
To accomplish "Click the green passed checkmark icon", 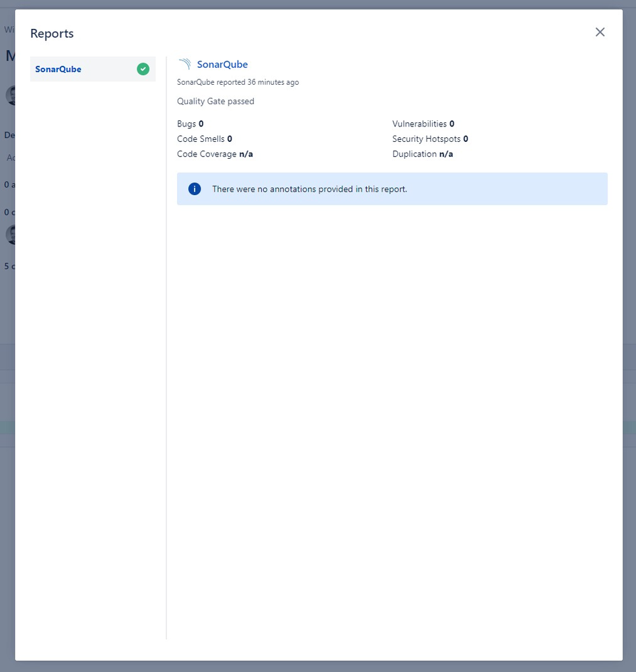I will coord(143,69).
